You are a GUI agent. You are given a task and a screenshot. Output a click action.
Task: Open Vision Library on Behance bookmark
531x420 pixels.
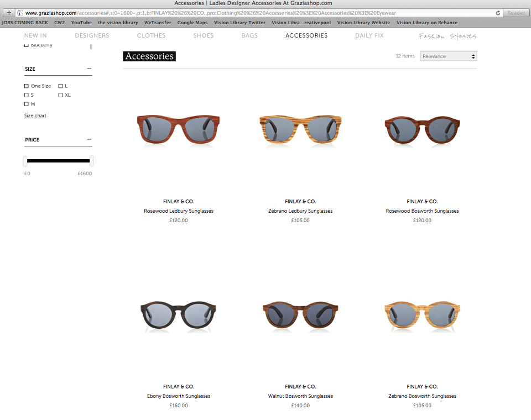pyautogui.click(x=426, y=23)
